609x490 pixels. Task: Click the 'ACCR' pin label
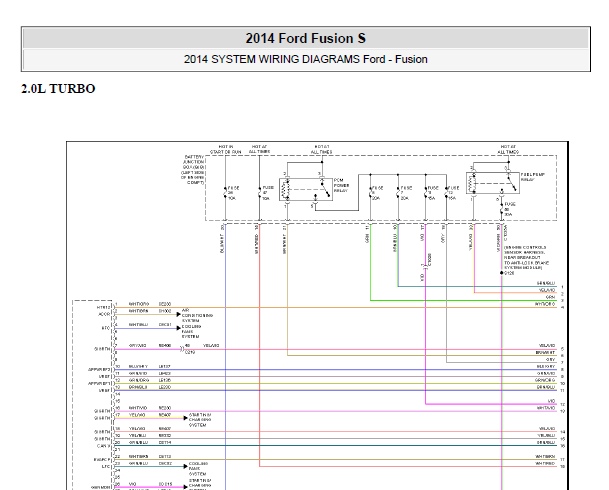point(104,314)
